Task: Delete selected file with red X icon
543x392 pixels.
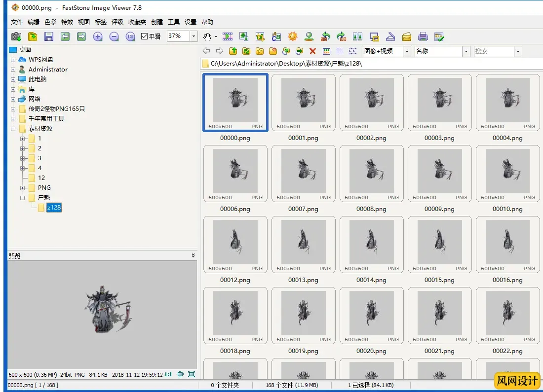Action: [x=312, y=51]
